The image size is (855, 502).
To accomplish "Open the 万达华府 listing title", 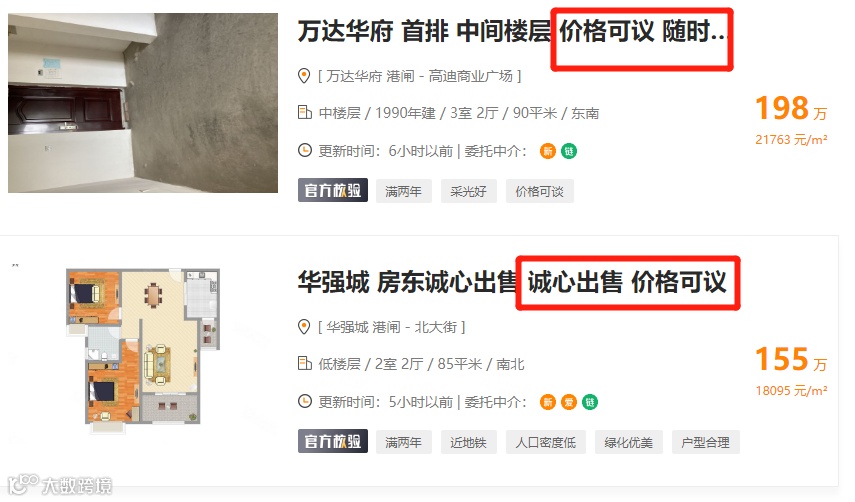I will coord(512,31).
